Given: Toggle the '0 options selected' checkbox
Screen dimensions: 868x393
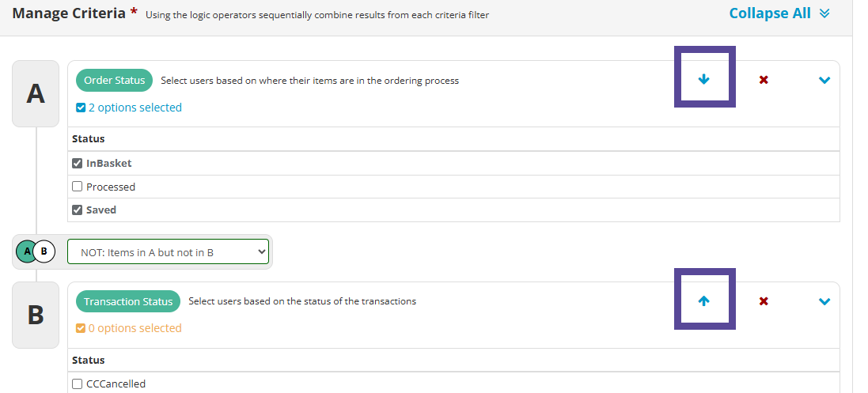Looking at the screenshot, I should click(x=81, y=328).
